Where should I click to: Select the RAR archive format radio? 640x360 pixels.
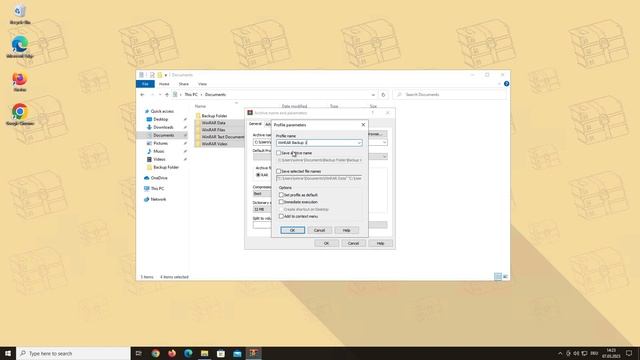coord(258,175)
